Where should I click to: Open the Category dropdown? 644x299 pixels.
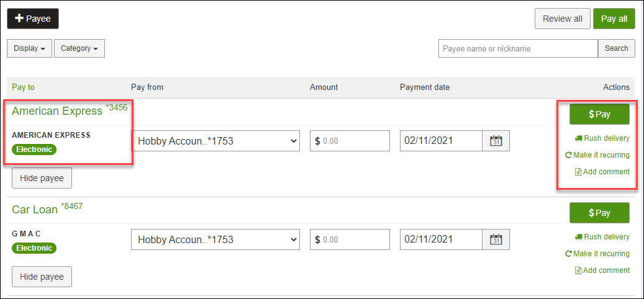79,48
